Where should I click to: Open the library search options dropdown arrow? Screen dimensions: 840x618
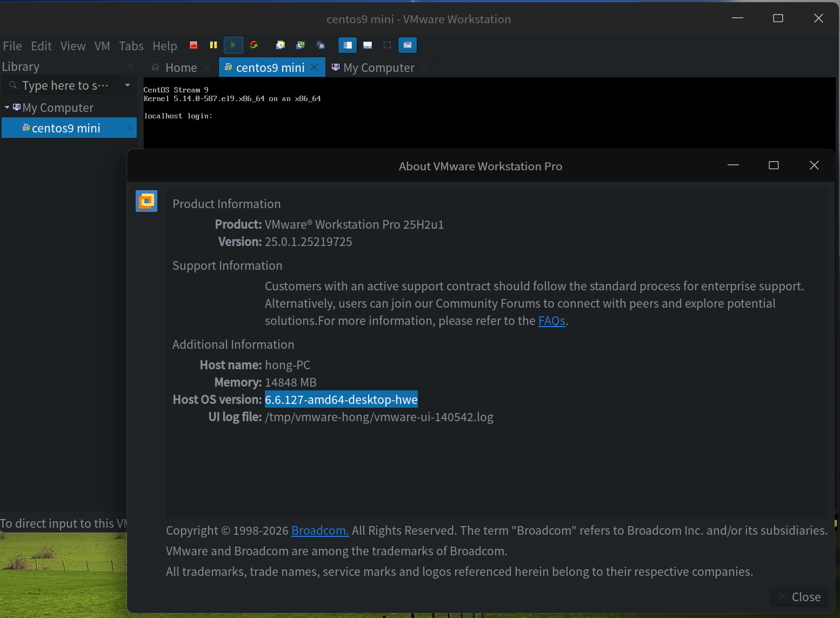(x=128, y=85)
